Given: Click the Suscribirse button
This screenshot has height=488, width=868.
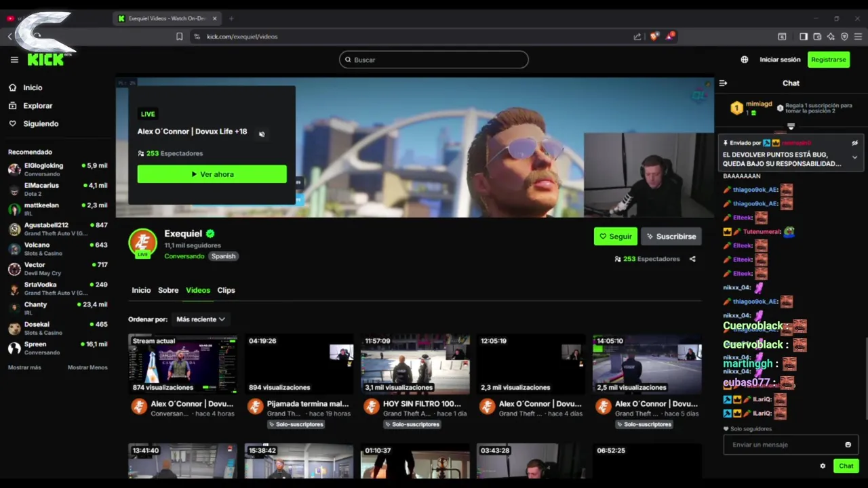Looking at the screenshot, I should 671,237.
